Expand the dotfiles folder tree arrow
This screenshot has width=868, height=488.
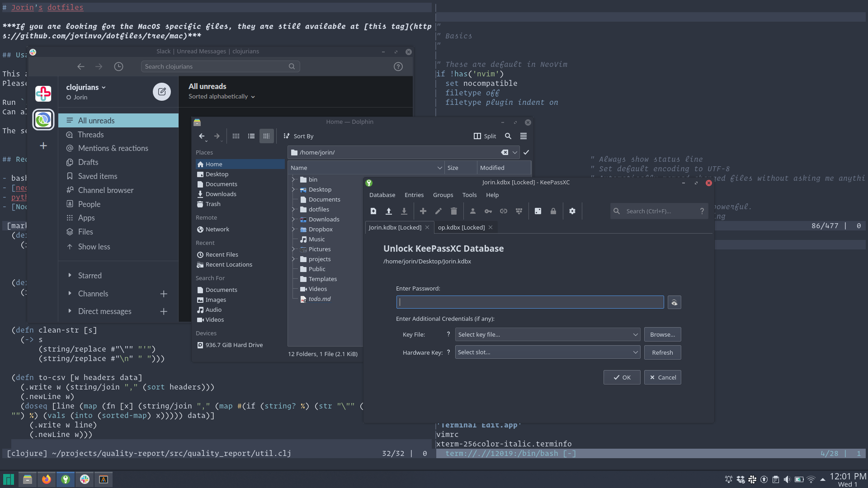coord(293,209)
